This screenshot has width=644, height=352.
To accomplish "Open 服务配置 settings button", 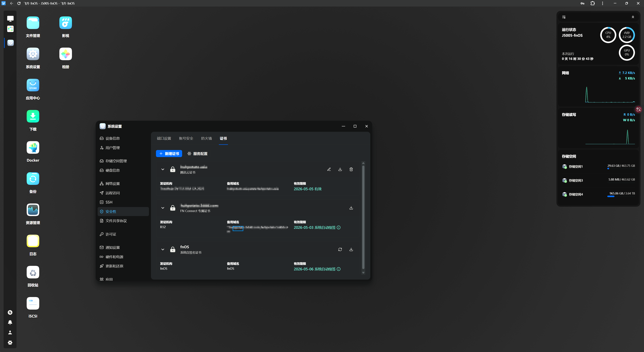I will (x=198, y=154).
